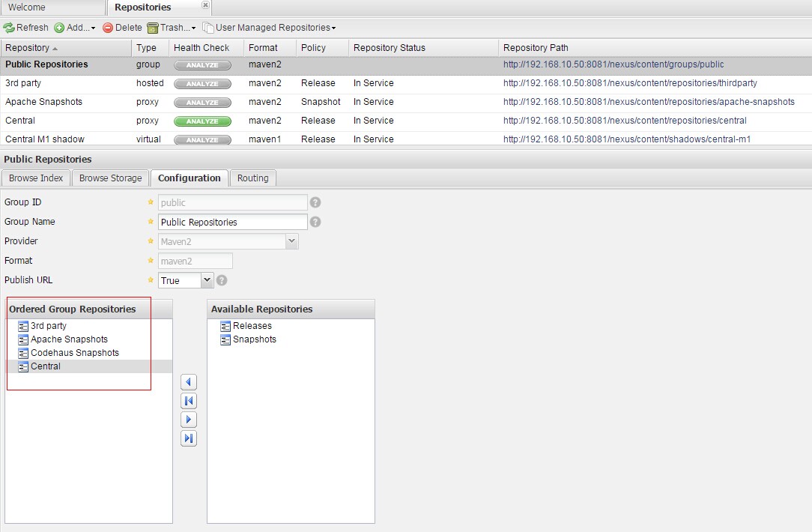Sort by the Repository column header
Viewport: 812px width, 532px height.
66,48
